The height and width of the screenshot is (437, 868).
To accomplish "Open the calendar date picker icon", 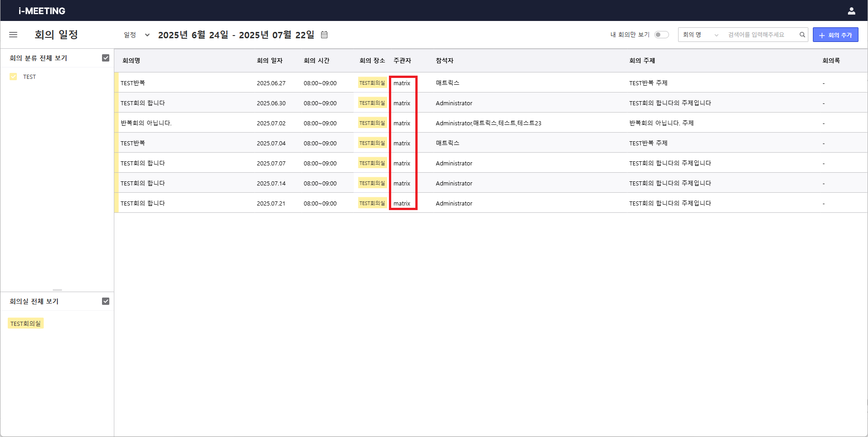I will click(x=324, y=35).
